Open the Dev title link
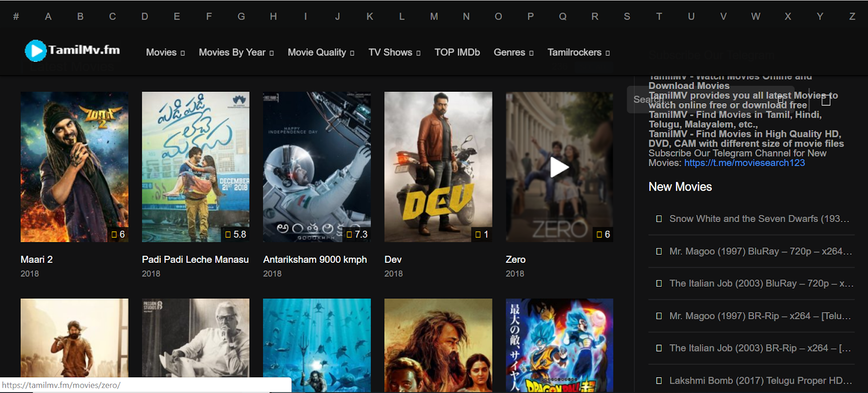 [393, 259]
